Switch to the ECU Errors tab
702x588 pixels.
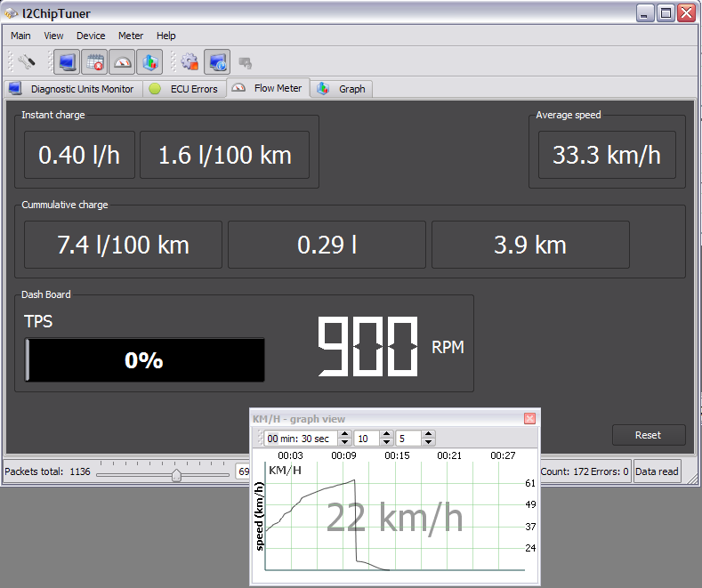tap(184, 89)
